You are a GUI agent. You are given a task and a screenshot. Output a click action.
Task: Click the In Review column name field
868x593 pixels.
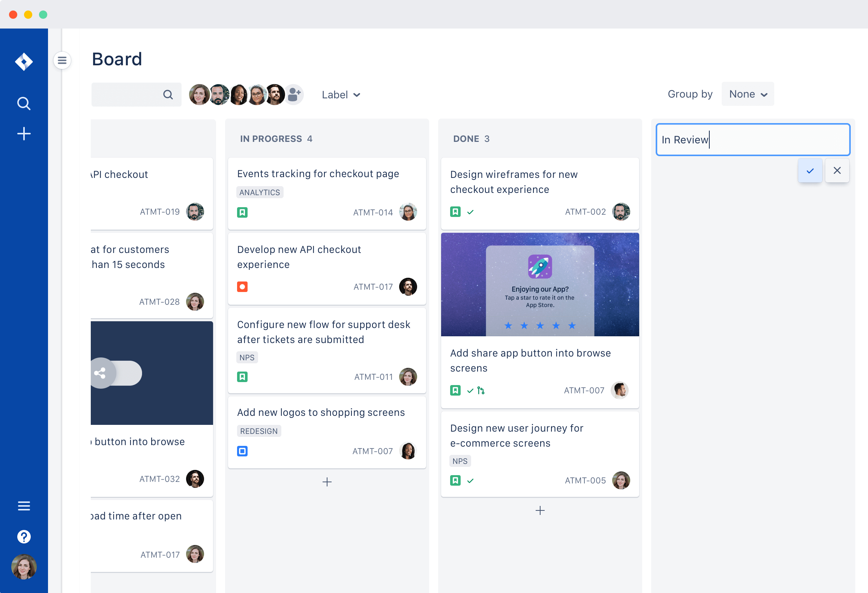[753, 140]
